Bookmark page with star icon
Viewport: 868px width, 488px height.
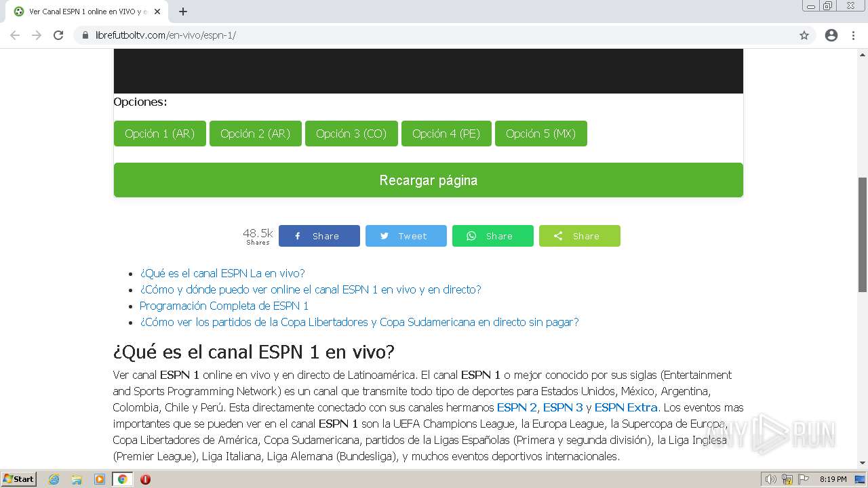click(x=804, y=35)
